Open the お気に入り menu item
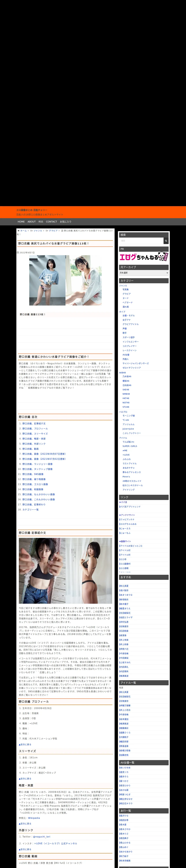186x868 pixels. [x=65, y=222]
